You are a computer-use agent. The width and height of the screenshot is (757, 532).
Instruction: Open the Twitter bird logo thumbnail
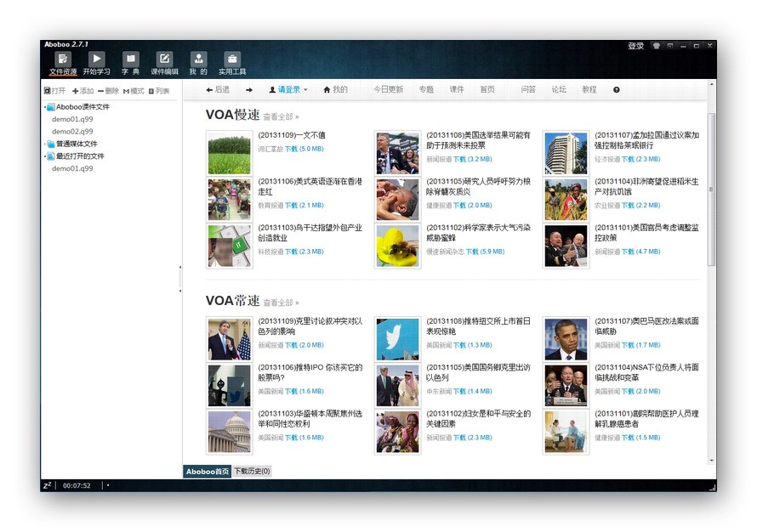[x=397, y=339]
